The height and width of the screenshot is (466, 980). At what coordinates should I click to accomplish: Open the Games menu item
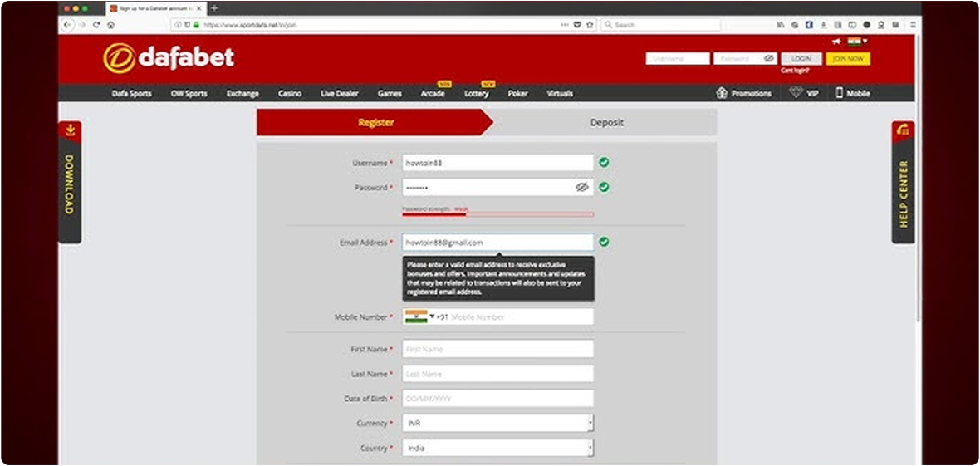tap(390, 93)
